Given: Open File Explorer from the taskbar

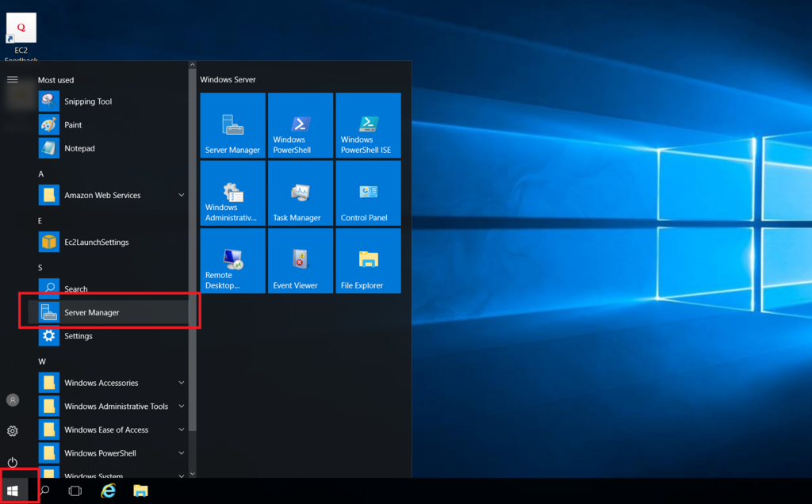Looking at the screenshot, I should (x=140, y=491).
